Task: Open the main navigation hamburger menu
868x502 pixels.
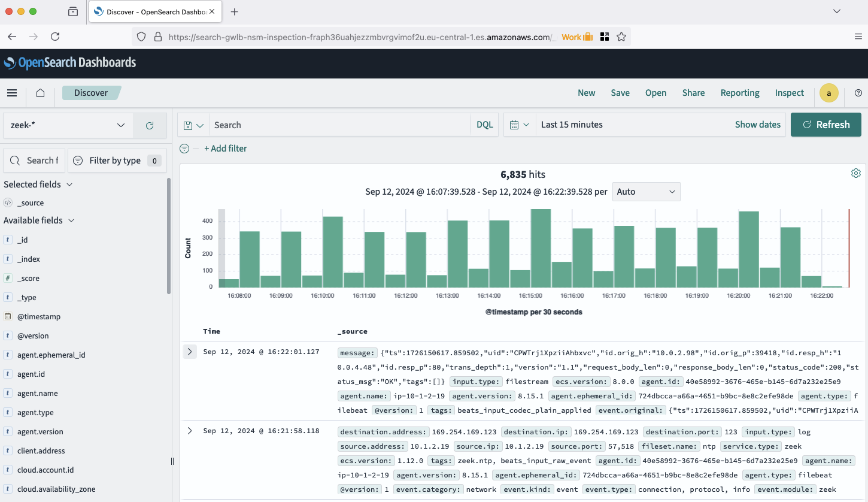Action: click(12, 93)
